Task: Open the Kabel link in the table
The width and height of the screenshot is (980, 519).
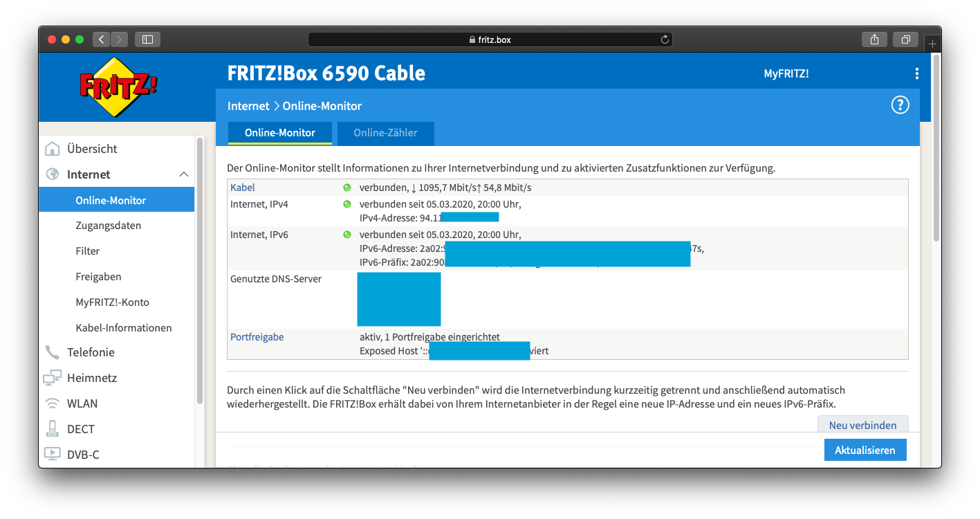Action: (243, 188)
